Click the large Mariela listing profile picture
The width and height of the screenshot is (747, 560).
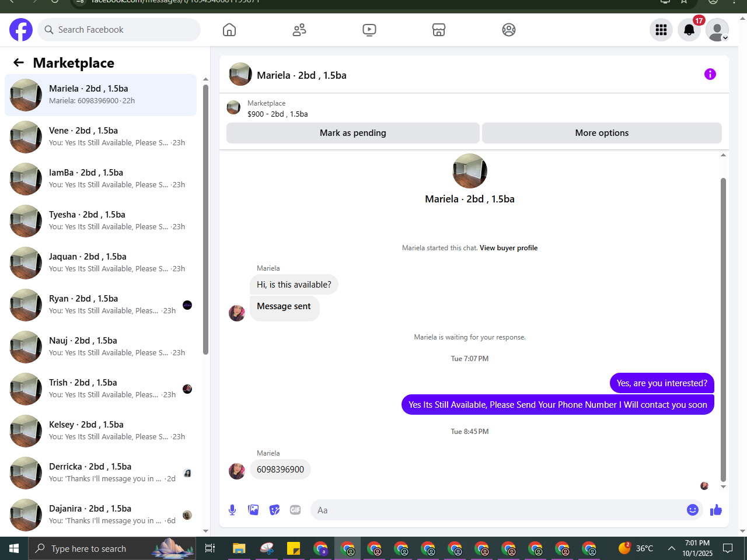470,171
